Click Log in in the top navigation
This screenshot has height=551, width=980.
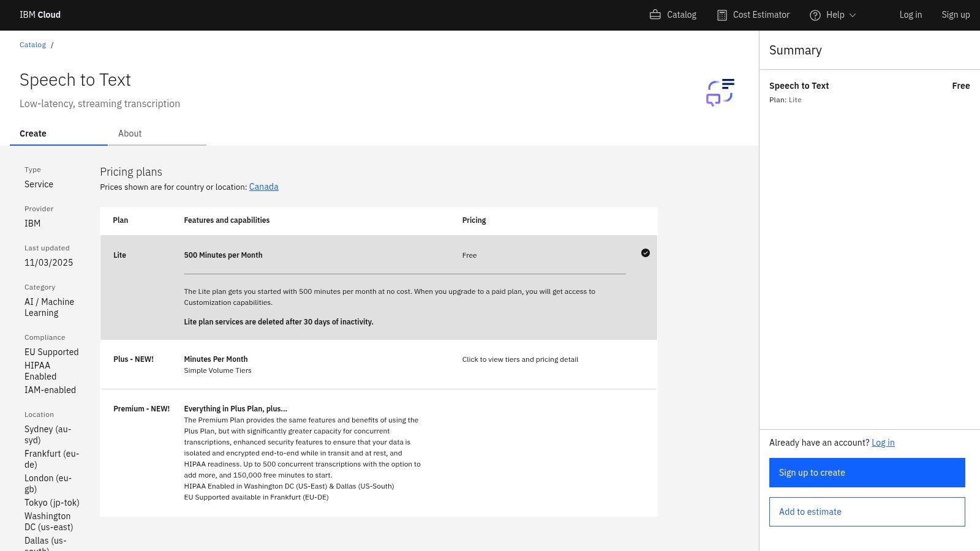tap(911, 15)
